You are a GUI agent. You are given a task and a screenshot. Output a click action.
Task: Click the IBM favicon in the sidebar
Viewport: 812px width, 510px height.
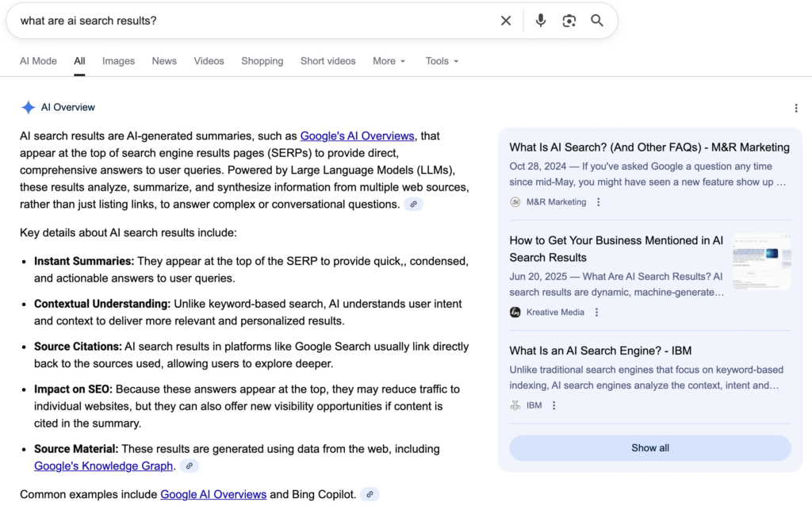516,405
